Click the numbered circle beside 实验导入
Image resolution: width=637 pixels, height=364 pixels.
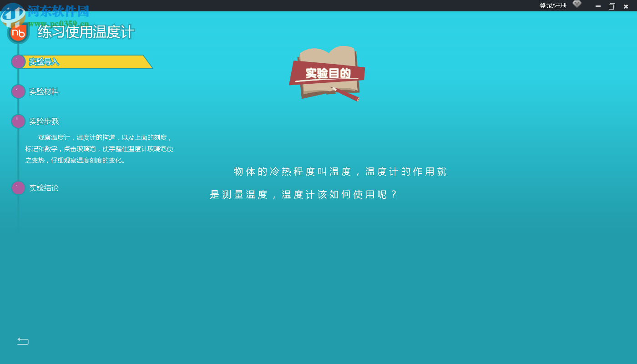tap(18, 61)
